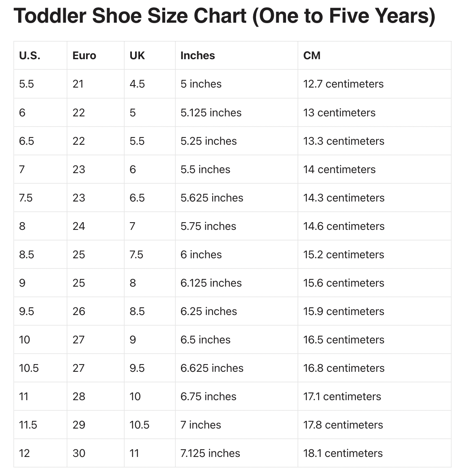This screenshot has height=476, width=465.
Task: Select the 15.2 centimeters cell
Action: click(x=375, y=254)
